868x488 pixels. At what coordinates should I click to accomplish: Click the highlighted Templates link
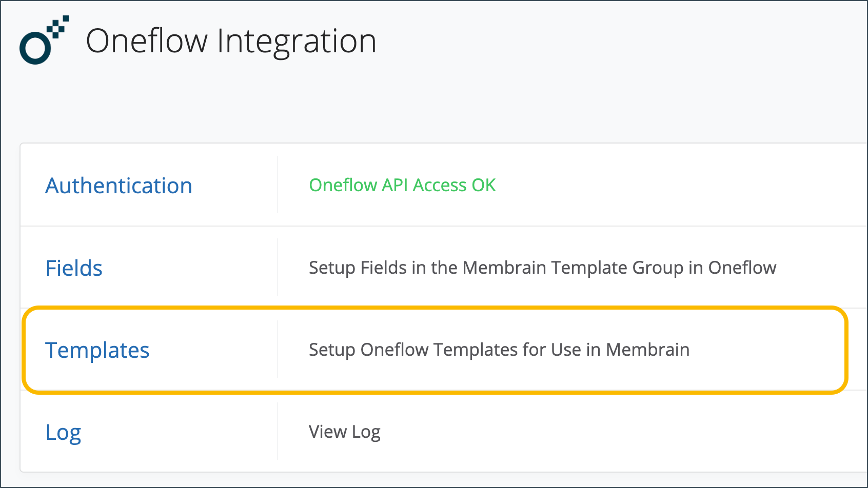(97, 350)
